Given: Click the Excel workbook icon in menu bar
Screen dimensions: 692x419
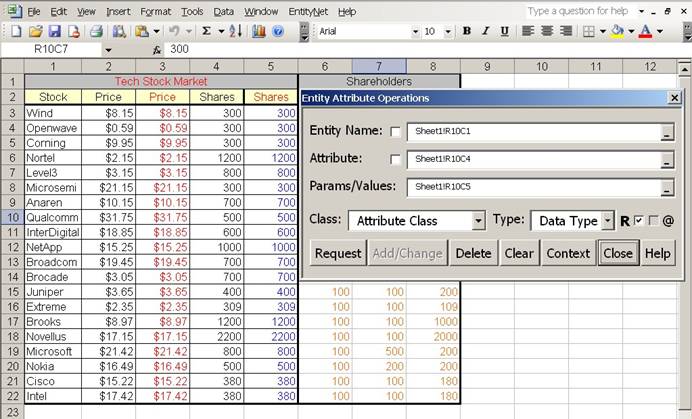Looking at the screenshot, I should (x=15, y=11).
